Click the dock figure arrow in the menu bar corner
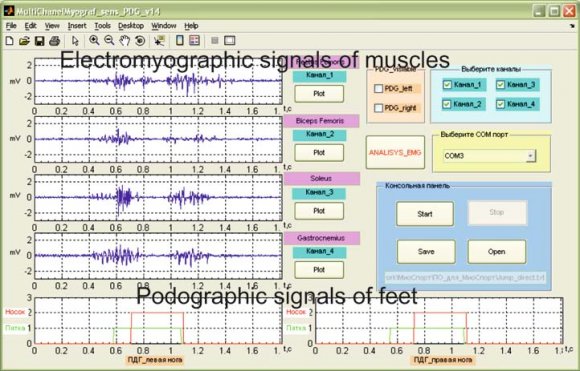This screenshot has width=580, height=371. tap(572, 26)
